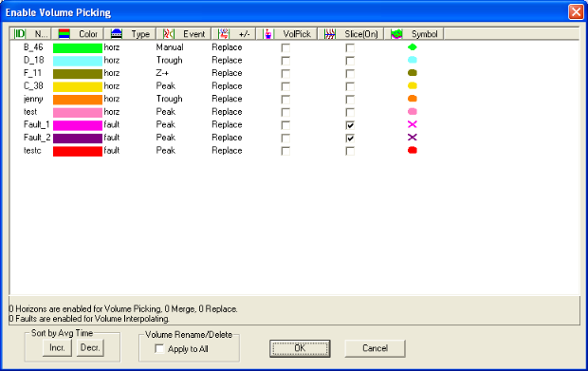Enable VolPick for D_18
The width and height of the screenshot is (588, 371).
click(x=285, y=61)
